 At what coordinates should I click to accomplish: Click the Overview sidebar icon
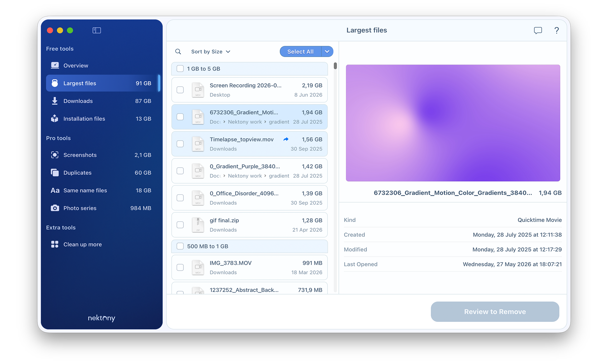(x=55, y=65)
